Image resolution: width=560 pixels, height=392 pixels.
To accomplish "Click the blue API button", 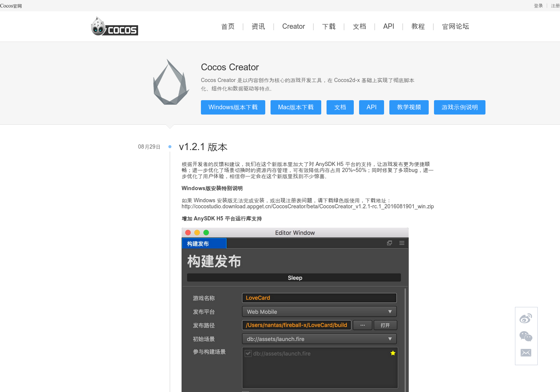I will 372,107.
